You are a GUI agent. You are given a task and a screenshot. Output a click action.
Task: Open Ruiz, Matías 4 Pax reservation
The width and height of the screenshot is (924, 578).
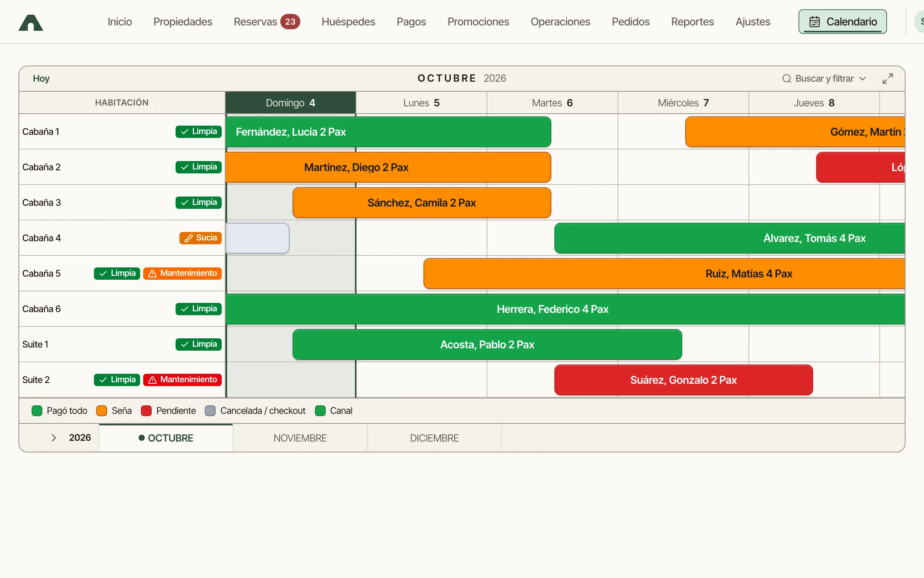tap(664, 274)
